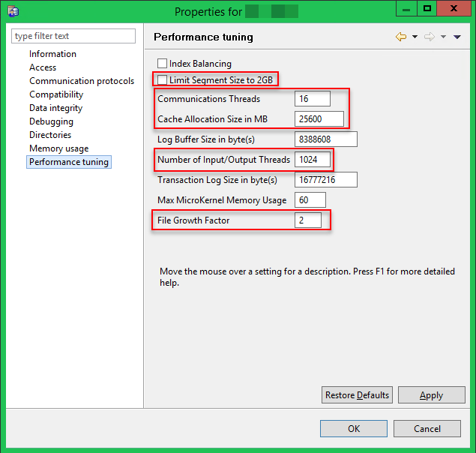Click the application icon in the title bar
This screenshot has height=453, width=476.
(13, 11)
